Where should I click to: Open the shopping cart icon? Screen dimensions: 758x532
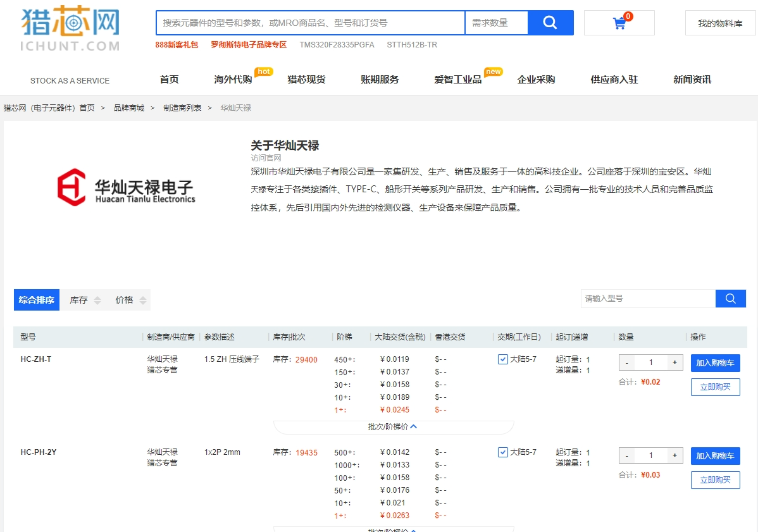coord(619,23)
